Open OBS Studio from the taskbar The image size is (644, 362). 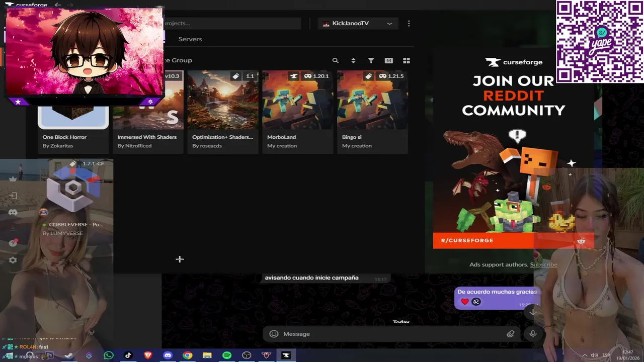click(x=247, y=355)
